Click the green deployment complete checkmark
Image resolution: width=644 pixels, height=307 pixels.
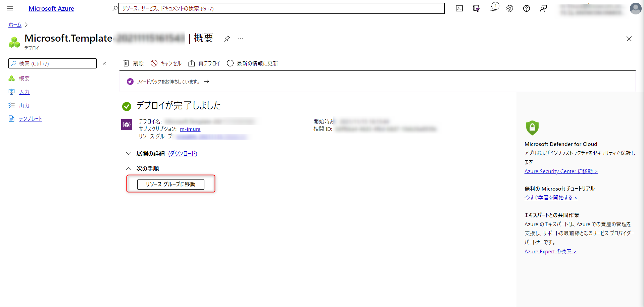[127, 106]
